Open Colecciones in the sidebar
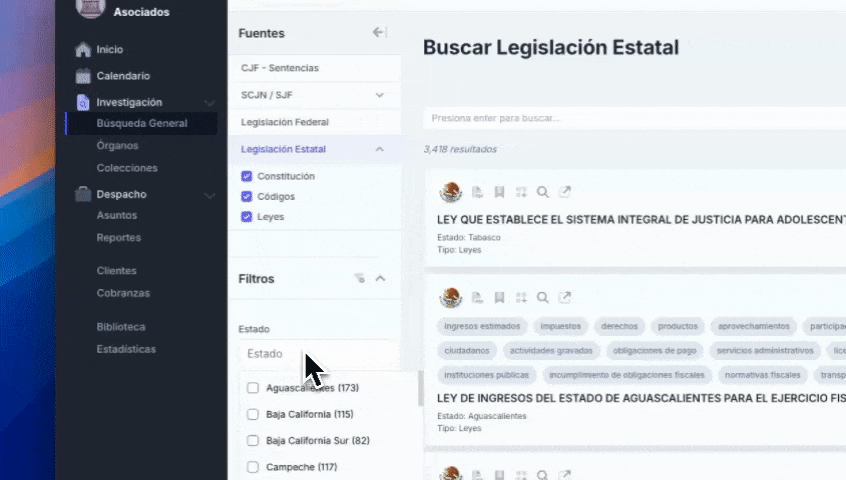Viewport: 846px width, 480px height. coord(127,168)
